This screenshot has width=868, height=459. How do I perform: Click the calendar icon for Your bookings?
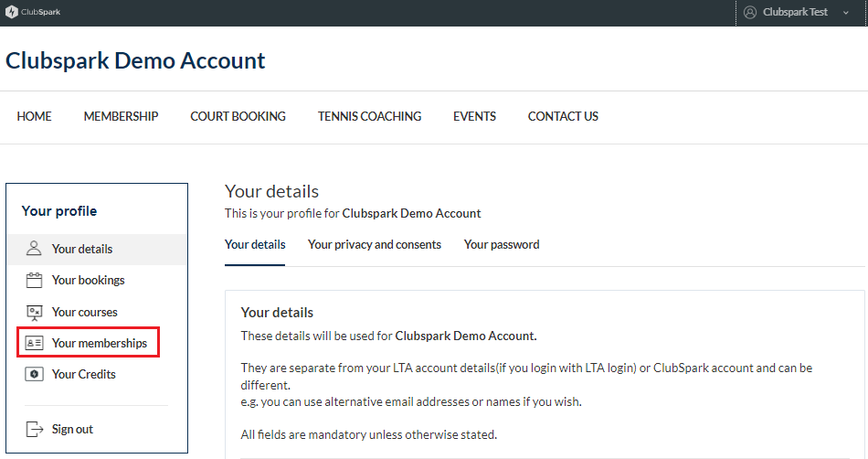[x=34, y=280]
